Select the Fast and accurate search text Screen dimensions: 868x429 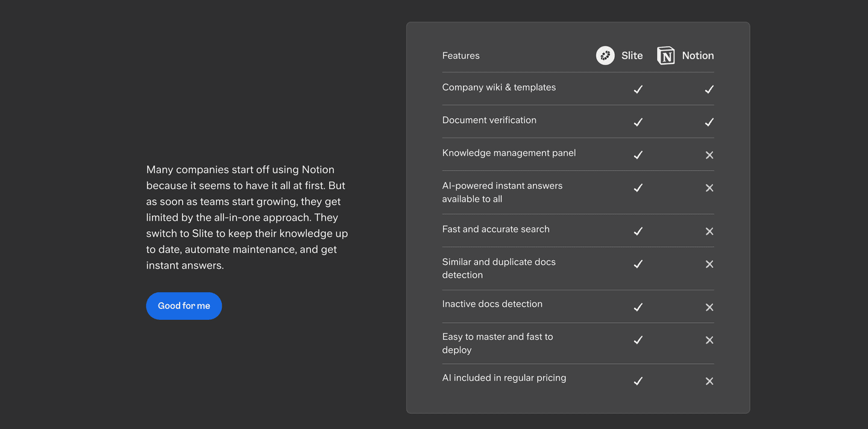click(x=496, y=229)
